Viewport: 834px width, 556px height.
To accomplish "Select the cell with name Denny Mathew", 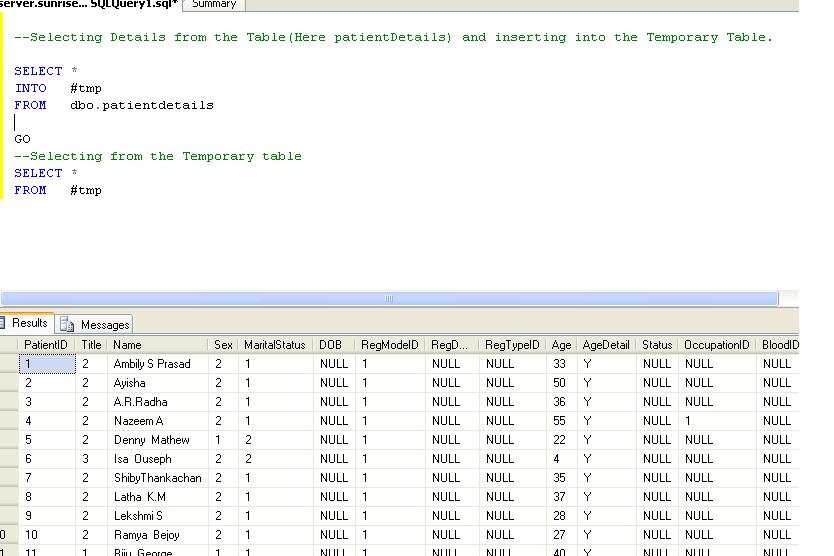I will (x=157, y=440).
